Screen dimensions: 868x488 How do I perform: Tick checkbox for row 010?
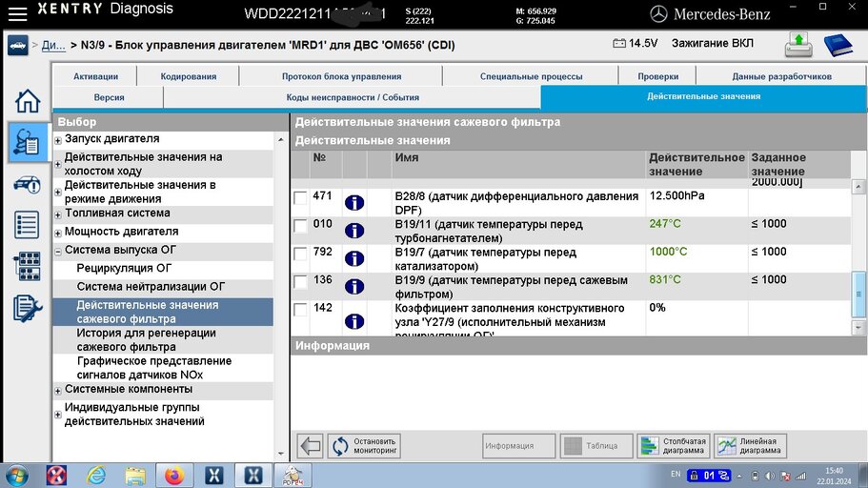click(300, 226)
